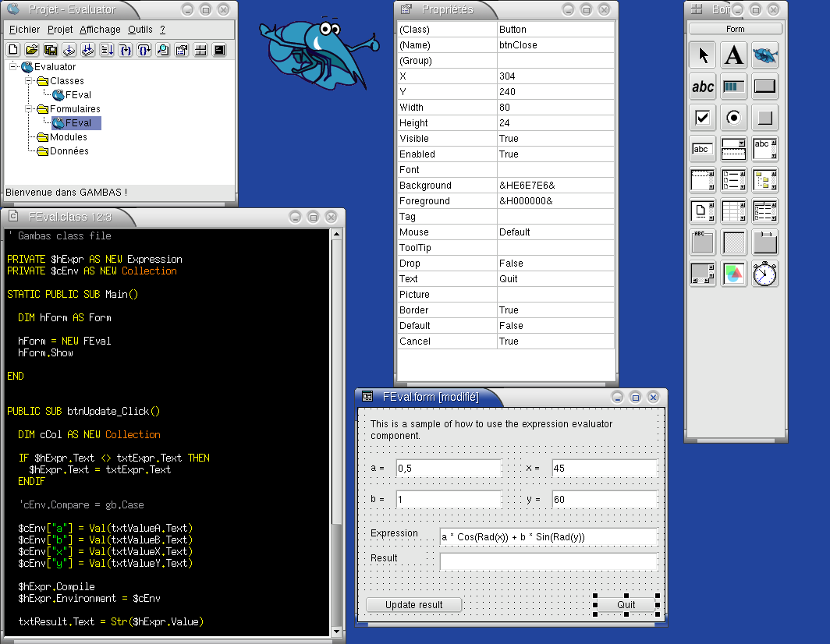Open the Projet menu

click(60, 30)
